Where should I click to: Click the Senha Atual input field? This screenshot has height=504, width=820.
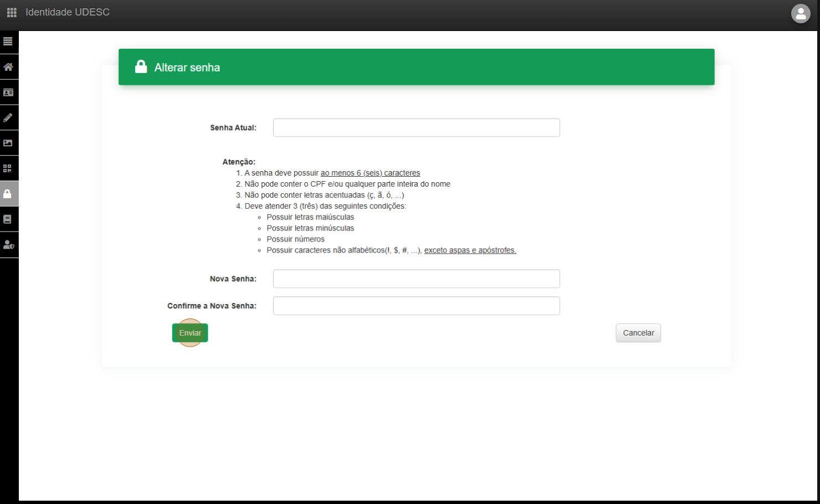(x=416, y=128)
